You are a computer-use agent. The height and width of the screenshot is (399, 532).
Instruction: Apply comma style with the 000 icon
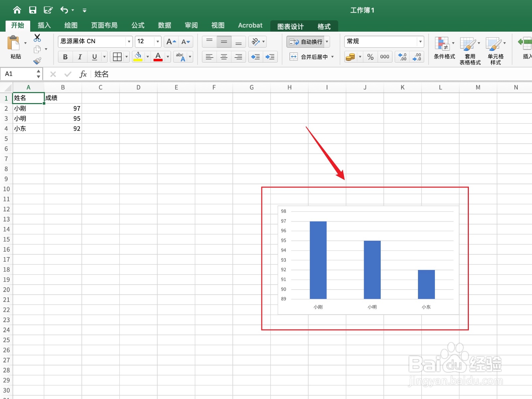[x=385, y=57]
